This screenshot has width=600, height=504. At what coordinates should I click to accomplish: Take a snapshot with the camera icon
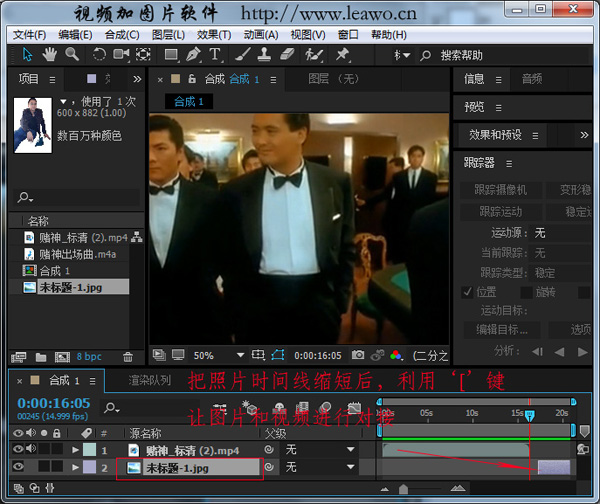pos(358,355)
